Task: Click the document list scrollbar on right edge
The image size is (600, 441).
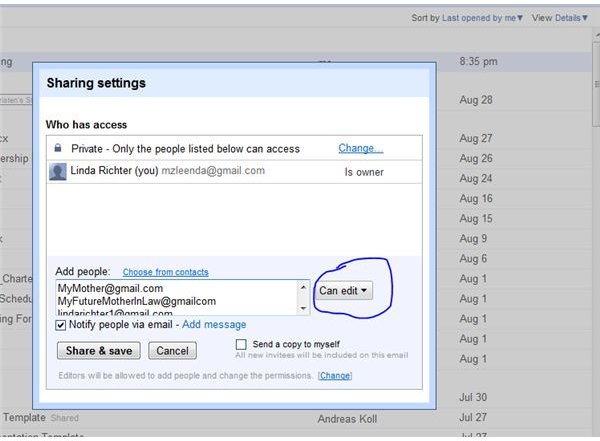Action: tap(596, 84)
